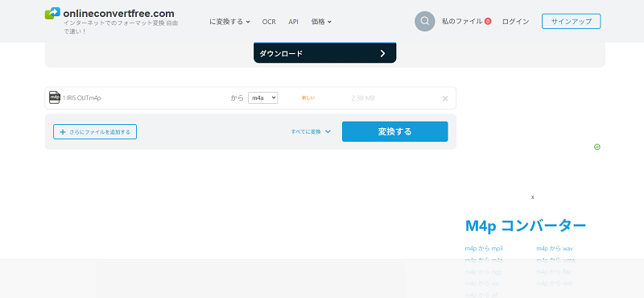Open the search magnifier icon
The width and height of the screenshot is (644, 298).
point(425,22)
